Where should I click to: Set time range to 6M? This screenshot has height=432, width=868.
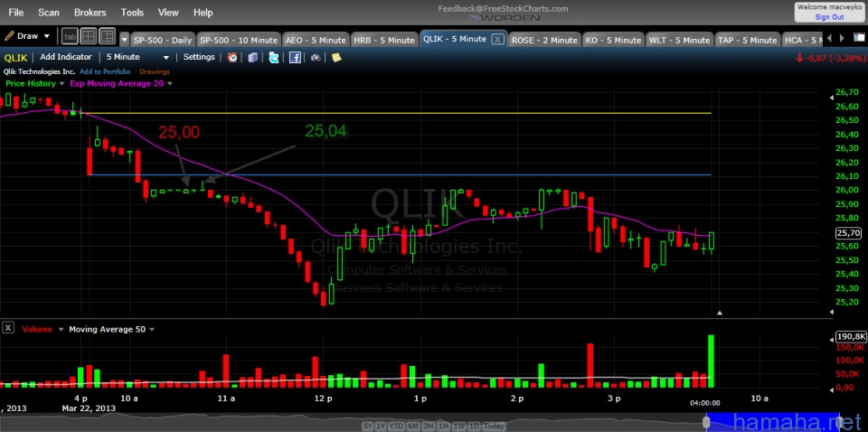[413, 426]
